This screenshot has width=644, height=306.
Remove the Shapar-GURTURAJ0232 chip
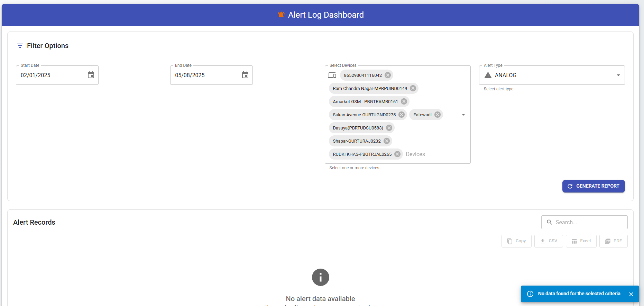pos(387,141)
